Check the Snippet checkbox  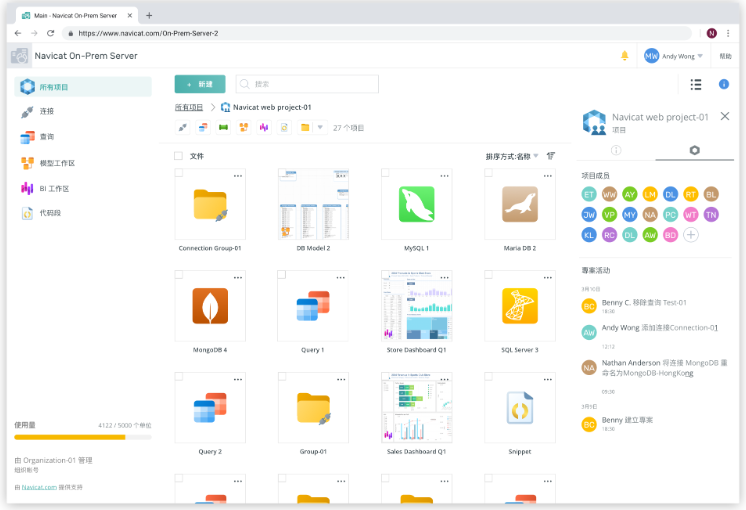489,376
